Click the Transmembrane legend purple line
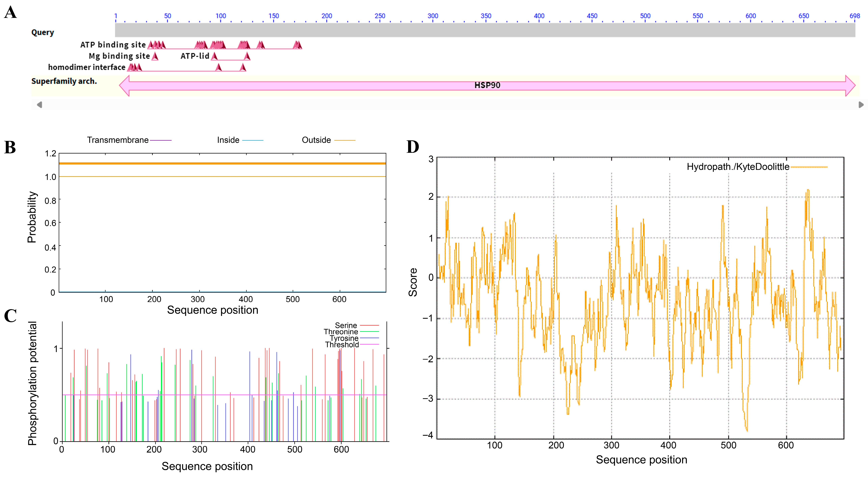The height and width of the screenshot is (478, 868). [x=161, y=140]
